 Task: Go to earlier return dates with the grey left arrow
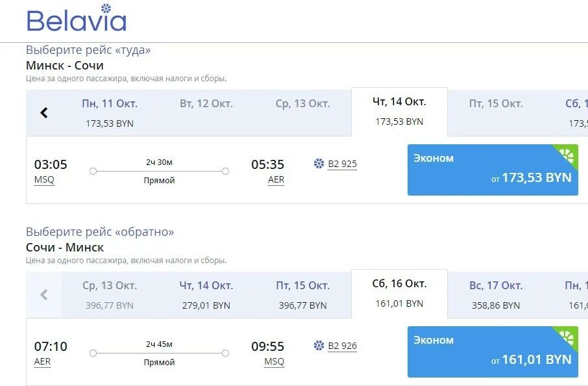point(44,295)
